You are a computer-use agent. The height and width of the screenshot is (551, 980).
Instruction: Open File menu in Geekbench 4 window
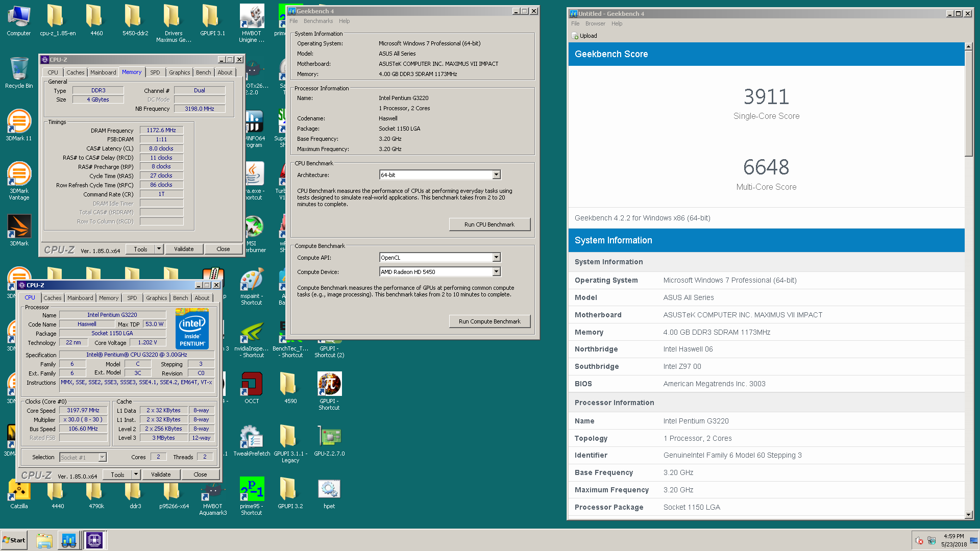tap(293, 21)
